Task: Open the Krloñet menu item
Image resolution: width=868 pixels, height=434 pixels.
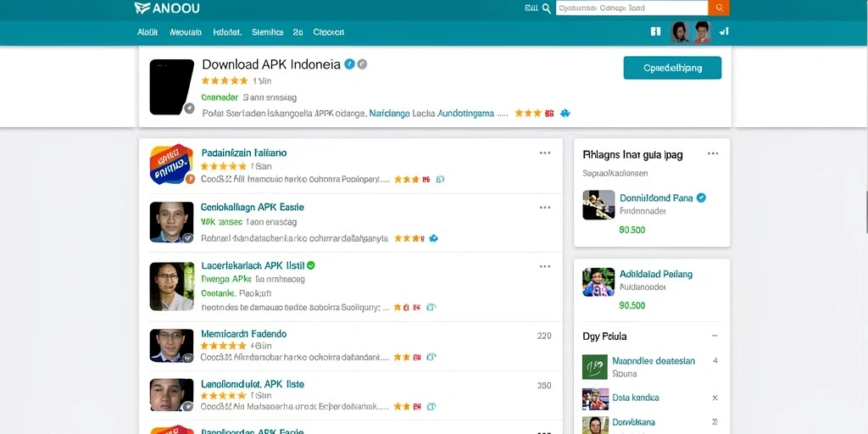Action: pyautogui.click(x=227, y=32)
